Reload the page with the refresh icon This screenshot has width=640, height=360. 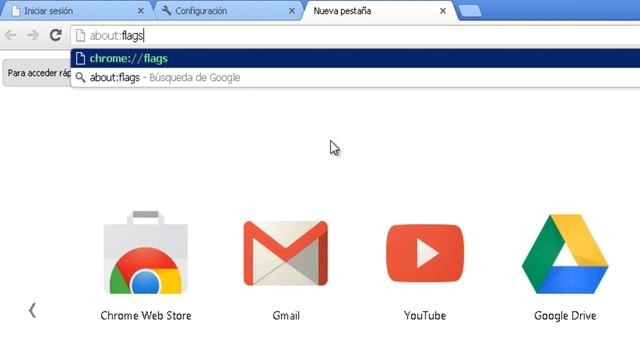56,36
